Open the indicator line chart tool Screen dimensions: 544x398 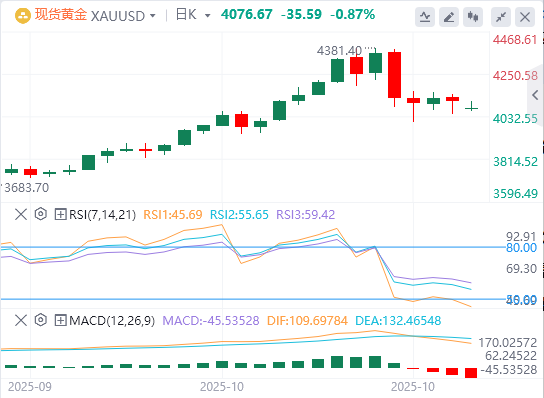coord(425,17)
